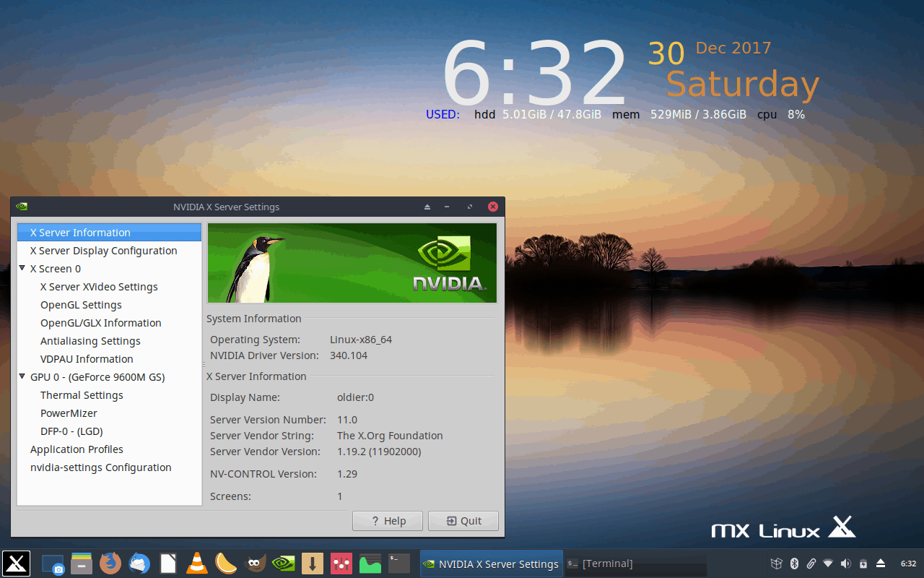
Task: Open OpenGL Settings page
Action: coord(81,305)
